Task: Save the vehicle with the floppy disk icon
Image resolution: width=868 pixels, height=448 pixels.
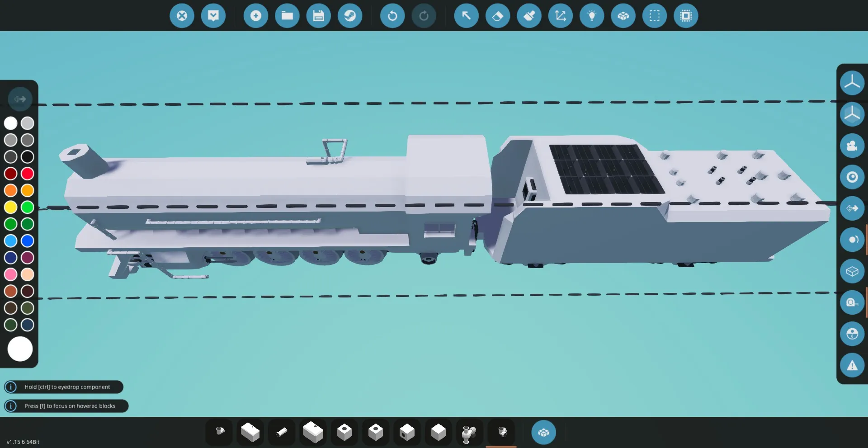Action: coord(319,16)
